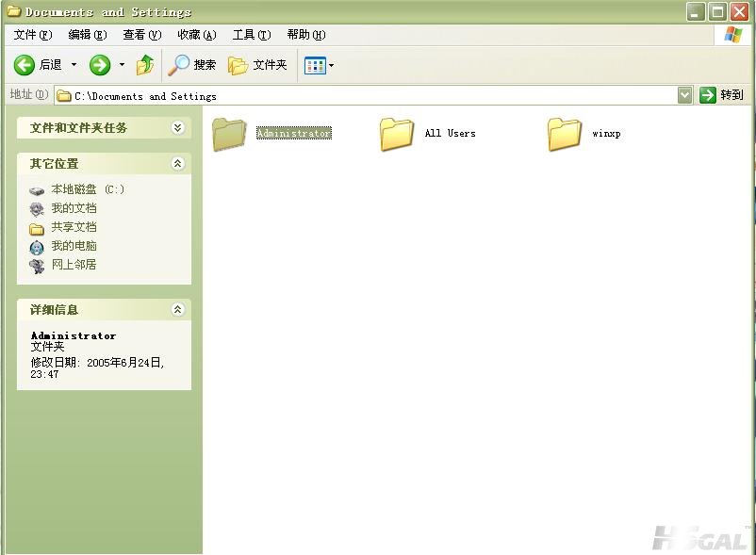Select the Administrator folder icon
Image resolution: width=756 pixels, height=555 pixels.
229,135
